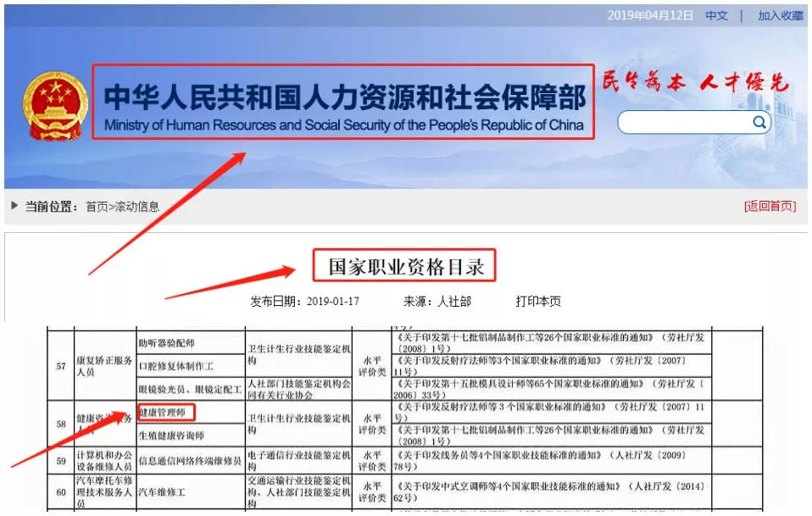
Task: Click the 信息通信网络终端维修员 entry
Action: (190, 462)
